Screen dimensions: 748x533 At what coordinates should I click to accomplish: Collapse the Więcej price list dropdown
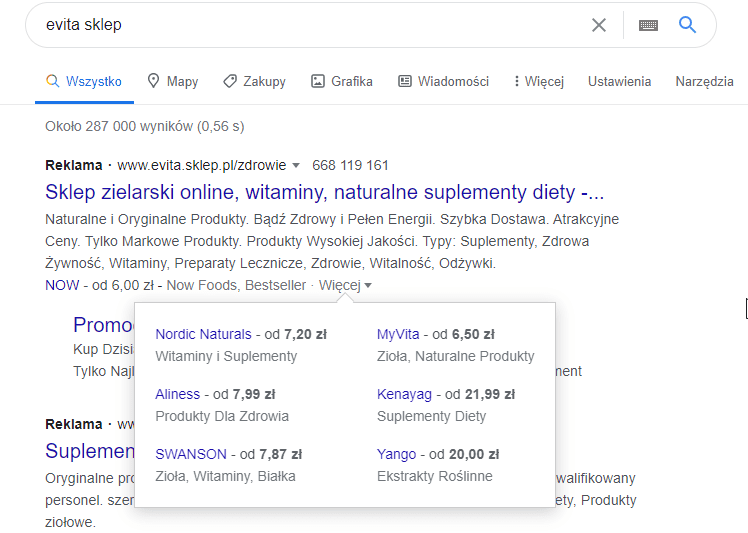click(x=345, y=285)
